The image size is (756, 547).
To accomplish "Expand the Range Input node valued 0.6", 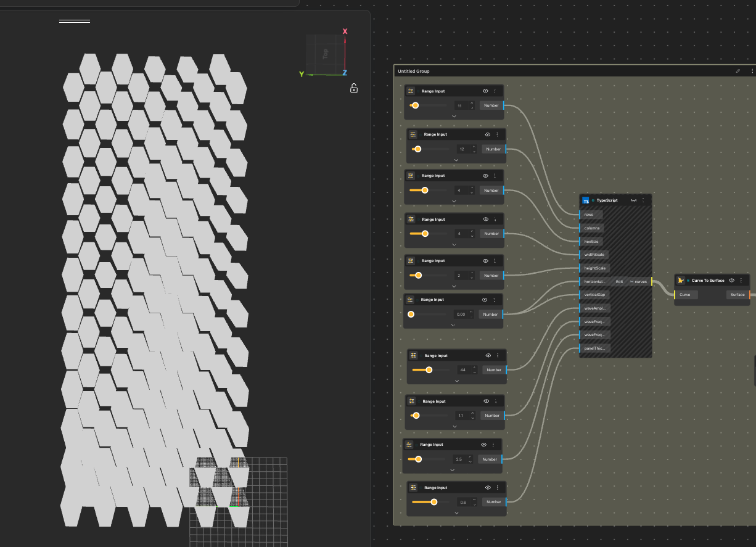I will (x=456, y=512).
